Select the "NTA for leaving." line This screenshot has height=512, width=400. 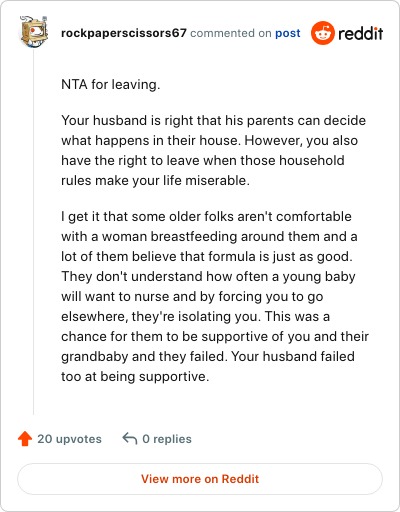pyautogui.click(x=111, y=84)
